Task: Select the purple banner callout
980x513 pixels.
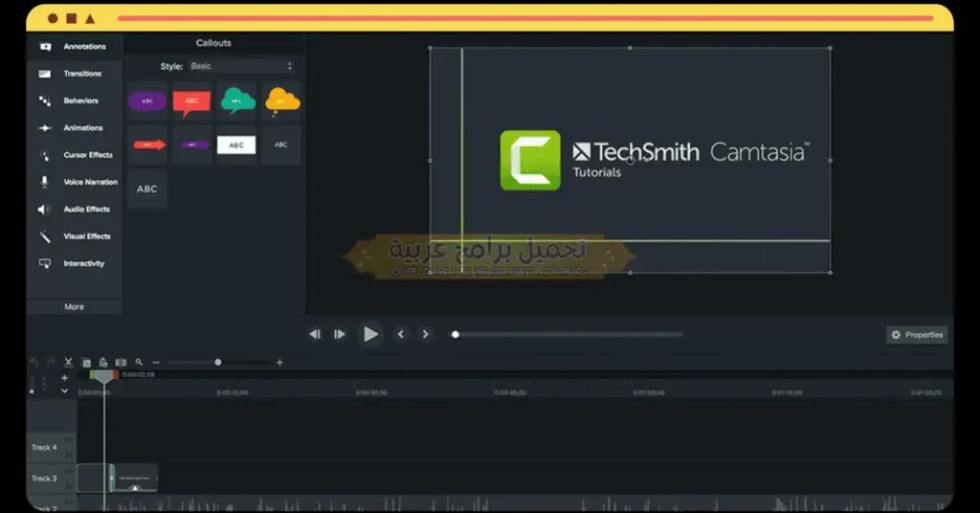Action: tap(191, 145)
